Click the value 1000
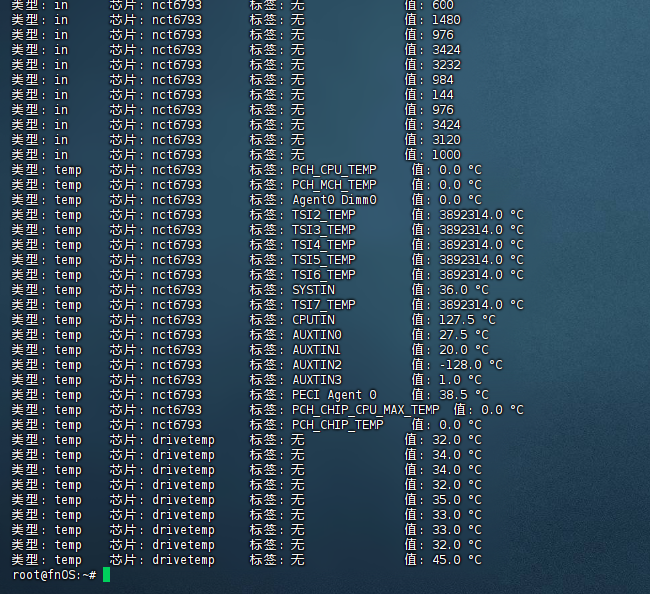 (446, 155)
